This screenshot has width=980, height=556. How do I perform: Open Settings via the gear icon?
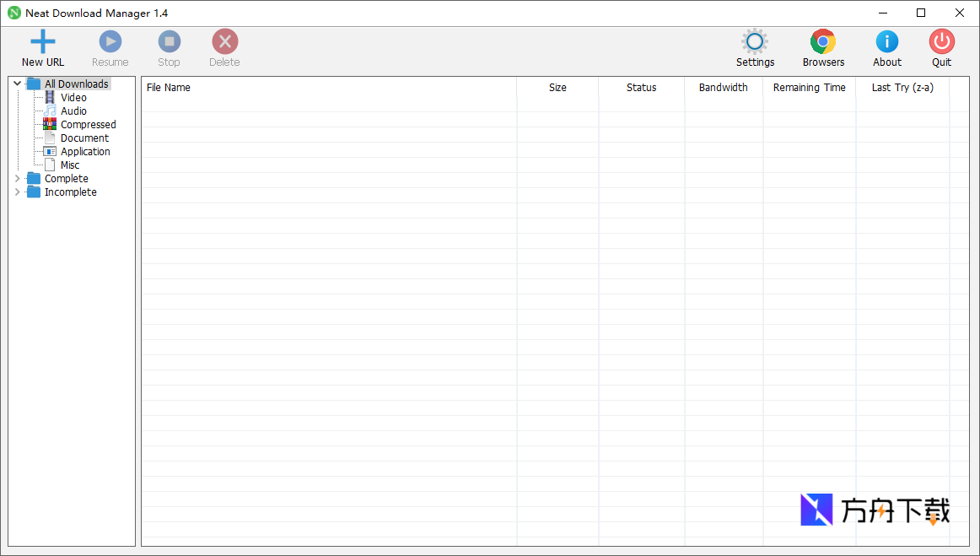coord(754,40)
